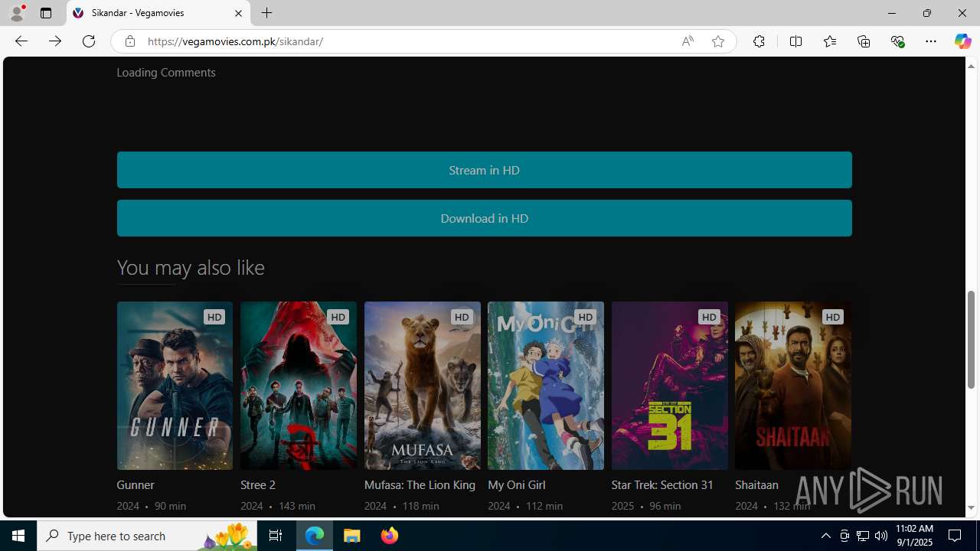Open Windows Start menu
Viewport: 980px width, 551px height.
pyautogui.click(x=18, y=536)
